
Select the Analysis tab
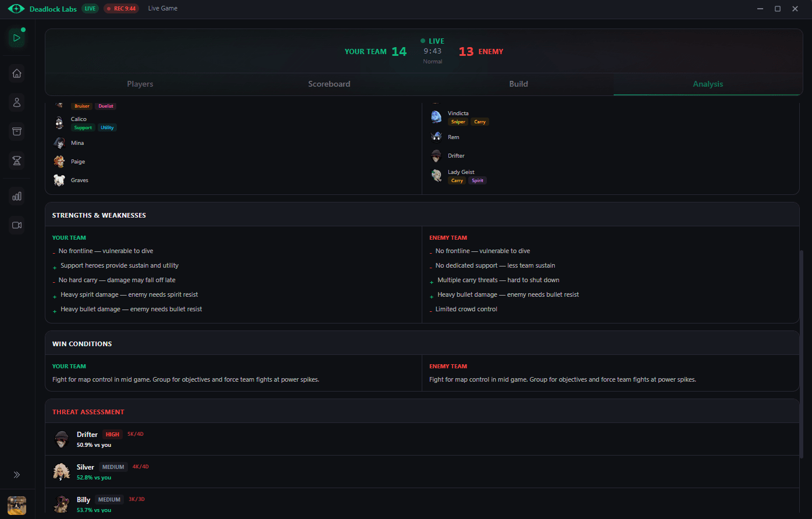click(x=708, y=84)
